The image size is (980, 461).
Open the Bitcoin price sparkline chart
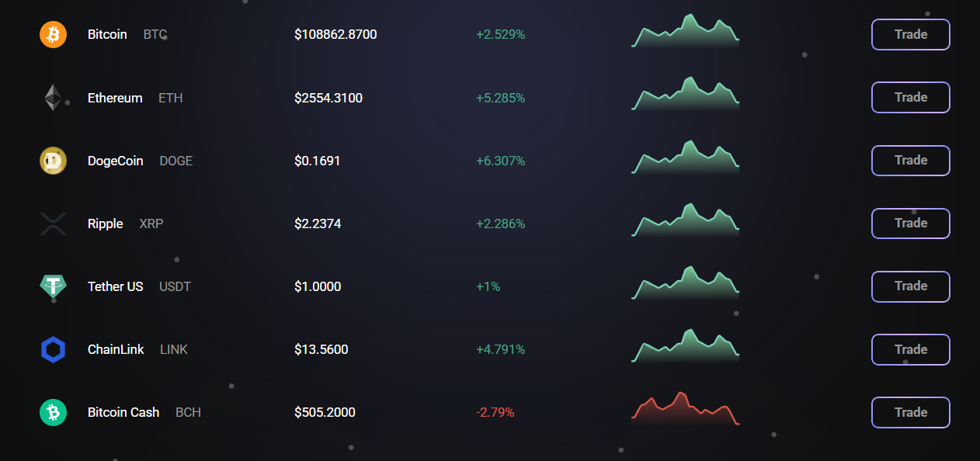[686, 31]
